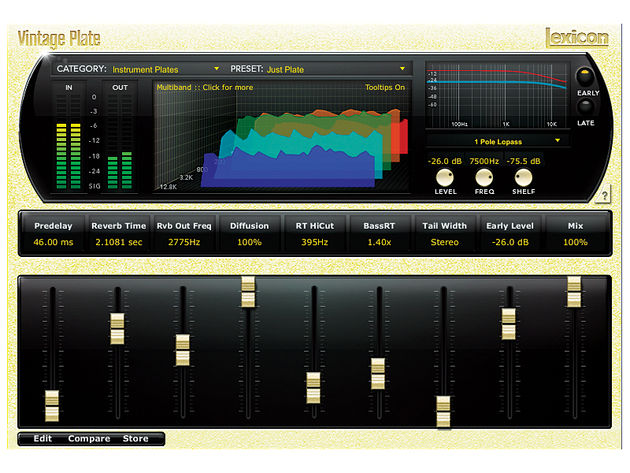
Task: Click the -75.5 dB value above SHELF knob
Action: coord(523,161)
